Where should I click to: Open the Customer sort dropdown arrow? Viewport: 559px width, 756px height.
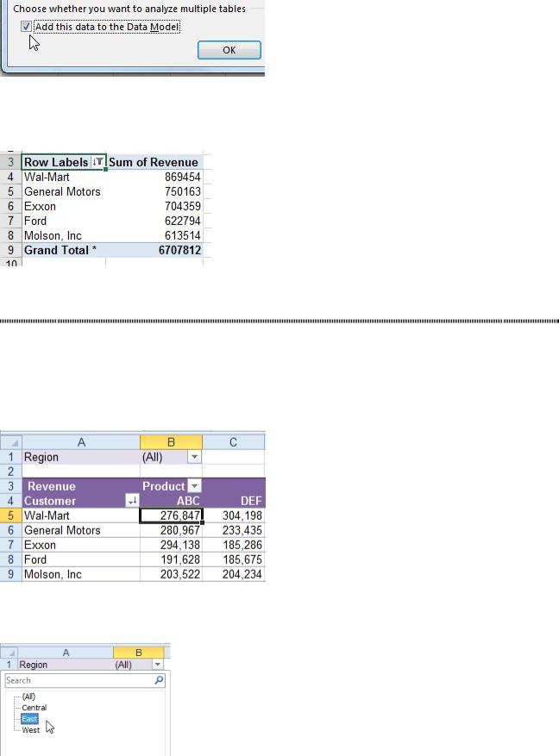(132, 501)
